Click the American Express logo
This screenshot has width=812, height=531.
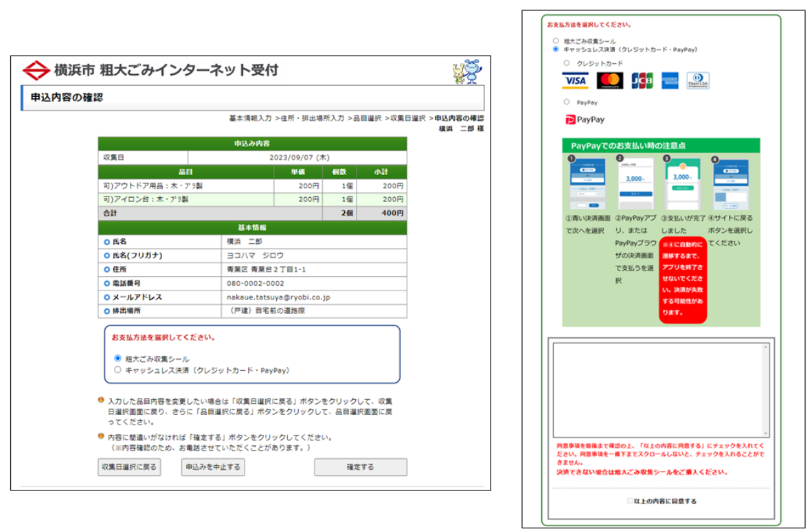pos(670,81)
